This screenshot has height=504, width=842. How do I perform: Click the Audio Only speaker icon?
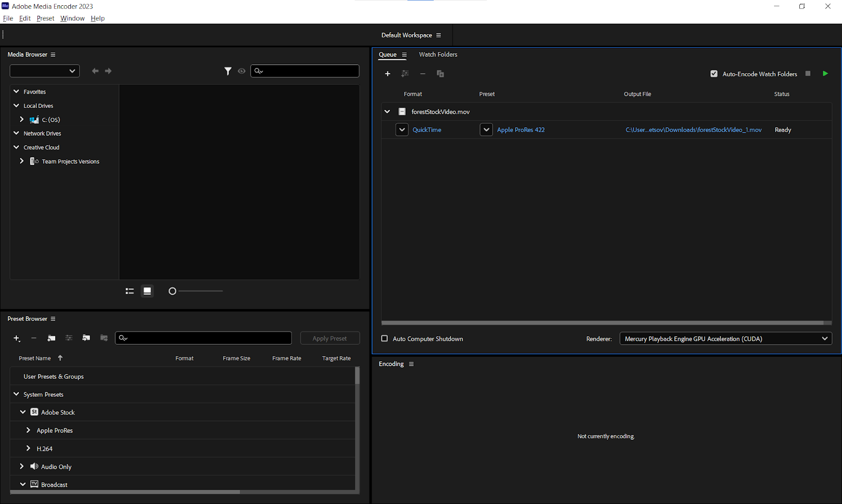pos(34,466)
